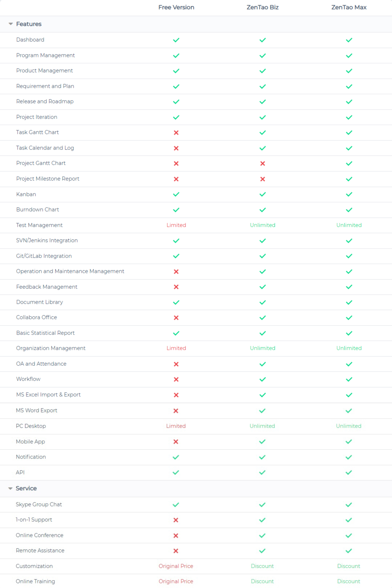
Task: Click ZenTao Biz red X for Project Gantt Chart
Action: point(262,164)
